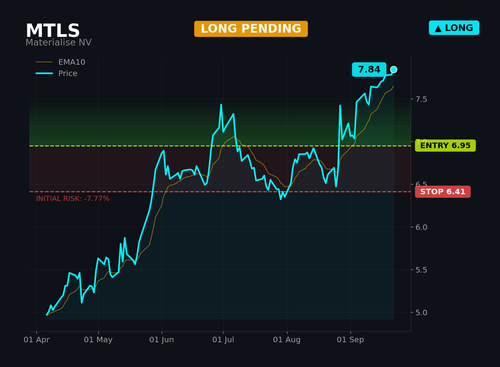The image size is (500, 367).
Task: Click the cyan Price legend line swatch
Action: [x=44, y=73]
